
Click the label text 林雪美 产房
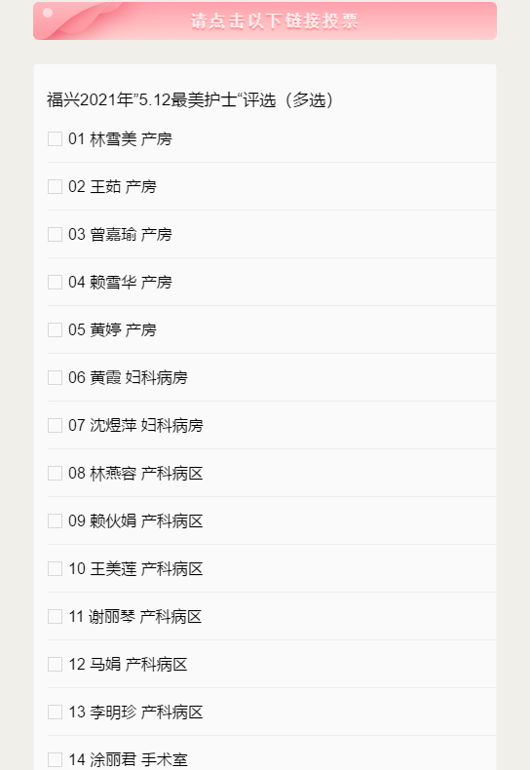coord(131,139)
